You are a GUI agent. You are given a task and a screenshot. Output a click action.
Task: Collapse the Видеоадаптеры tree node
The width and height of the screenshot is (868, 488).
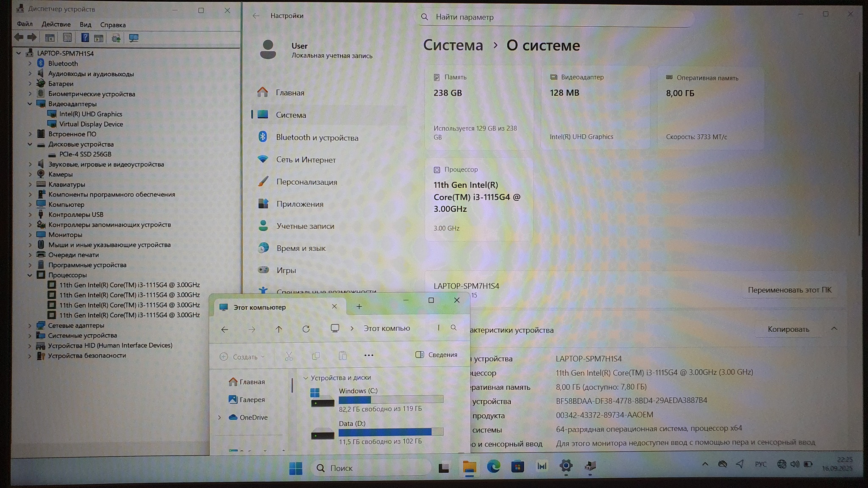(x=30, y=104)
